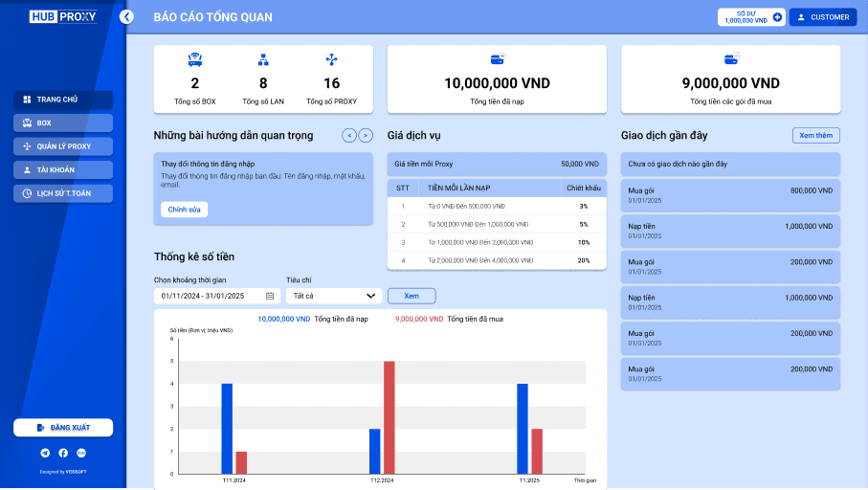Viewport: 868px width, 490px height.
Task: Open Tài khoản menu item
Action: 63,170
